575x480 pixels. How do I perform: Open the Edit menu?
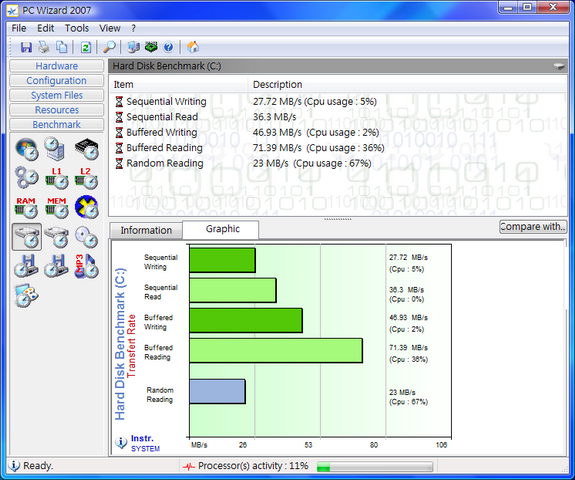tap(45, 28)
